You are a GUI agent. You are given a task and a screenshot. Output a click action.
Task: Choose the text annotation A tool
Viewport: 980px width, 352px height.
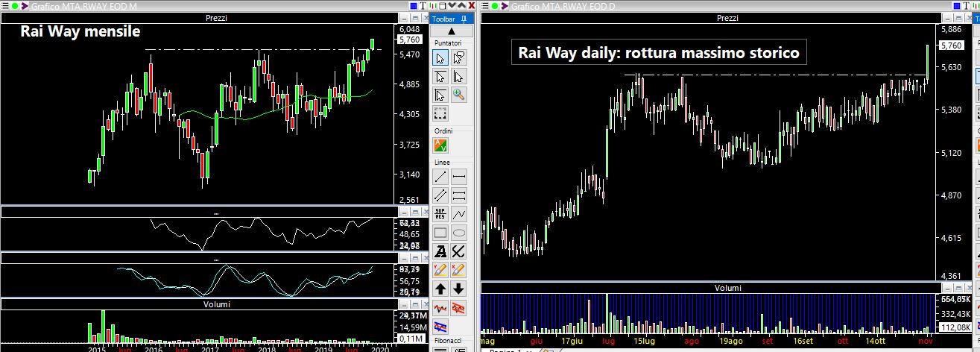440,251
